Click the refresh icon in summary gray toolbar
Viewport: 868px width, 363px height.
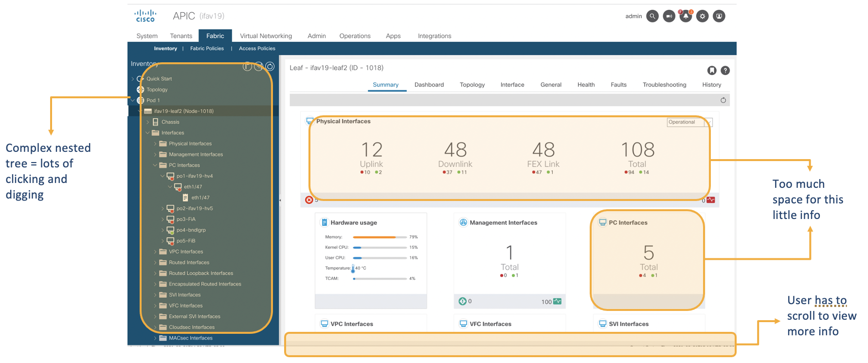[x=723, y=100]
